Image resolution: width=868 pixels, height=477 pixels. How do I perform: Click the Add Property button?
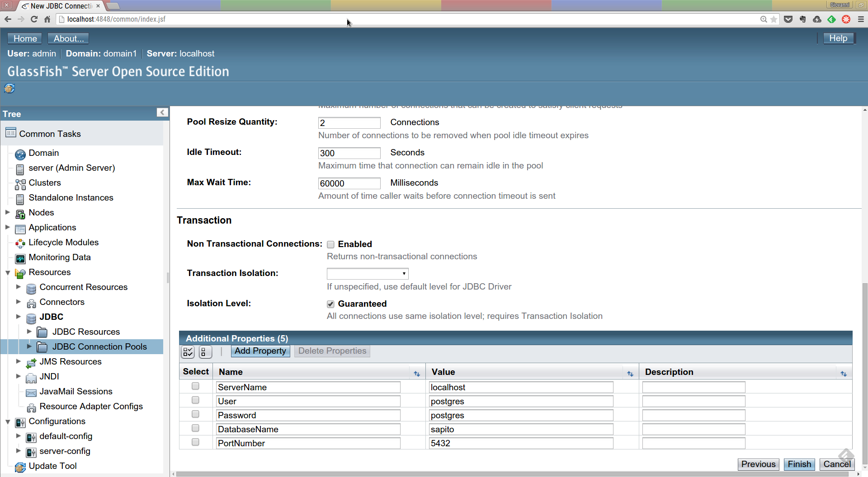point(260,351)
